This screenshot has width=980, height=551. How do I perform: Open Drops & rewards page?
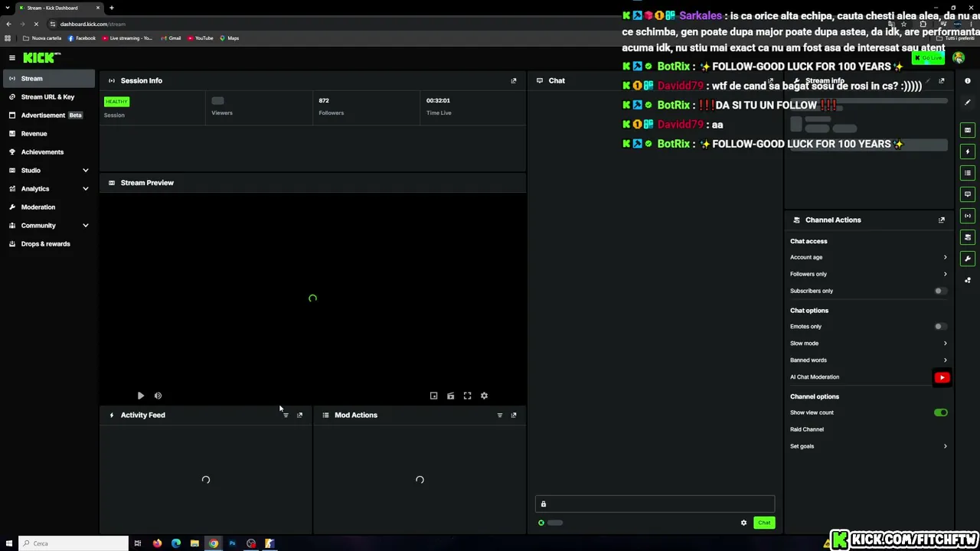pos(49,243)
